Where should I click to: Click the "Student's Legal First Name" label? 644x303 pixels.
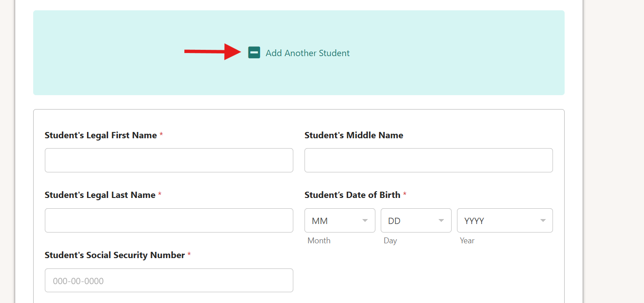click(101, 135)
